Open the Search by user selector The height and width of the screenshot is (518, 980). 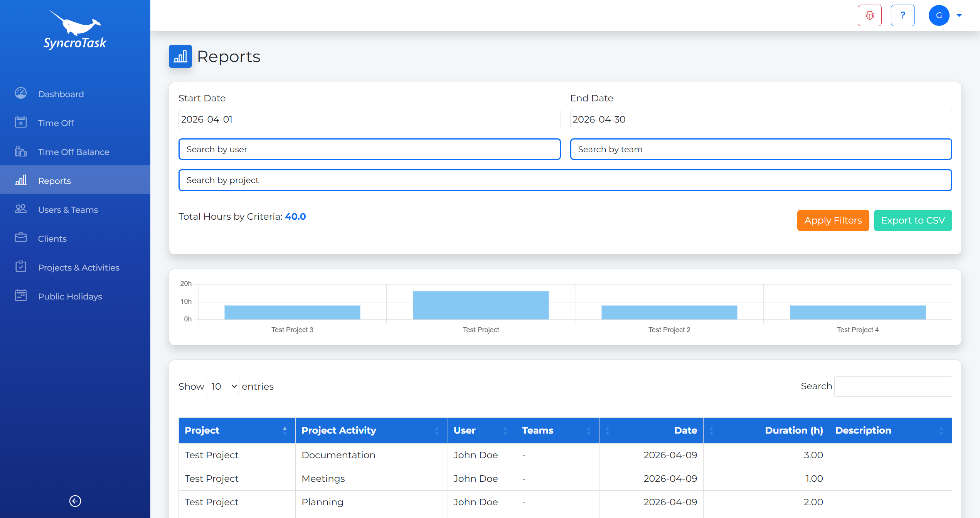(369, 149)
